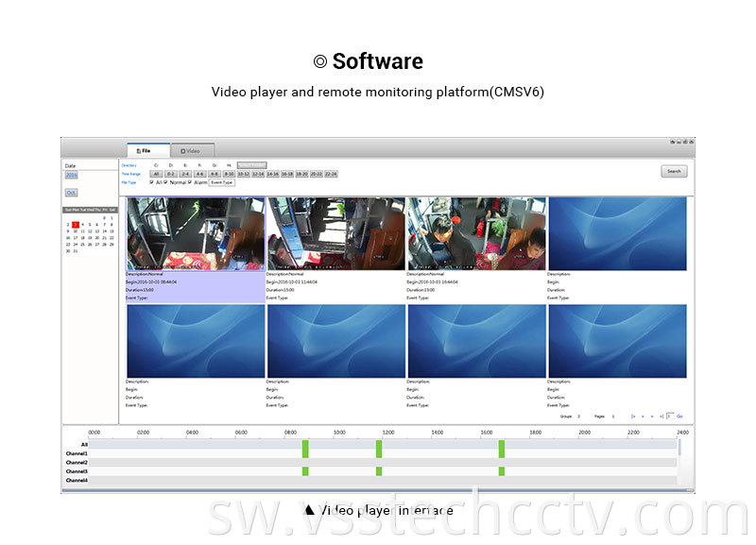
Task: Select the 2-4 time range button
Action: point(185,174)
